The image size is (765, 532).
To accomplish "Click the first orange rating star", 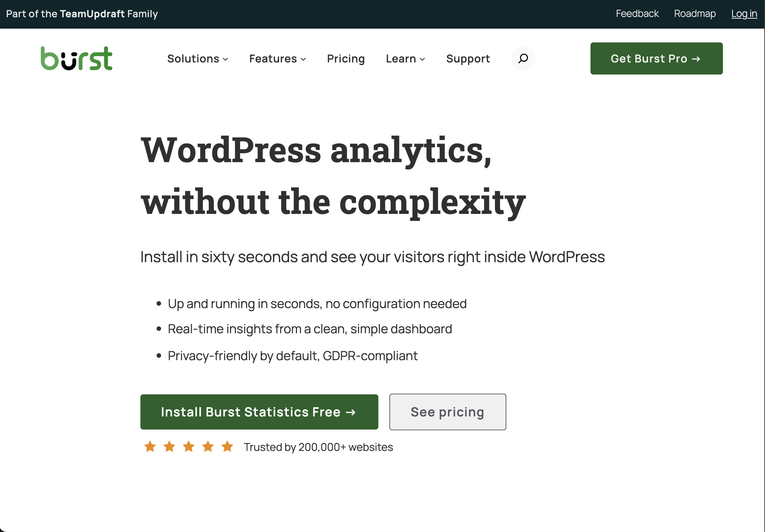I will click(150, 446).
